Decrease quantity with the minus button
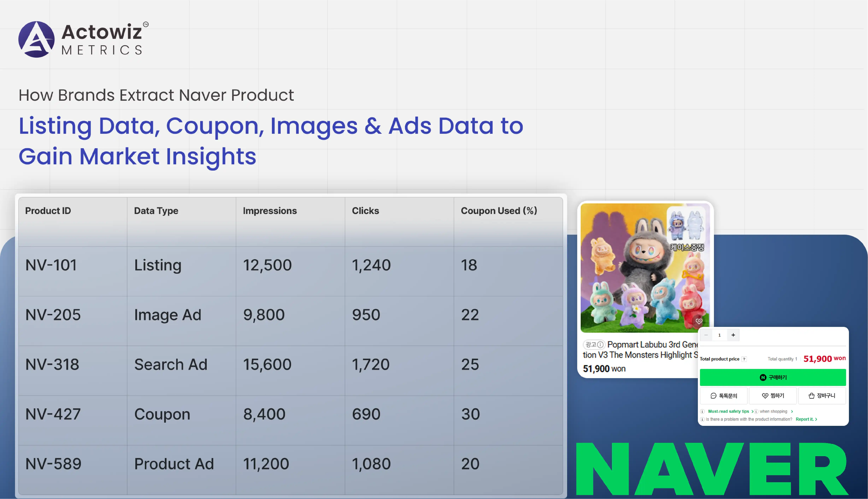The height and width of the screenshot is (499, 868). coord(706,335)
